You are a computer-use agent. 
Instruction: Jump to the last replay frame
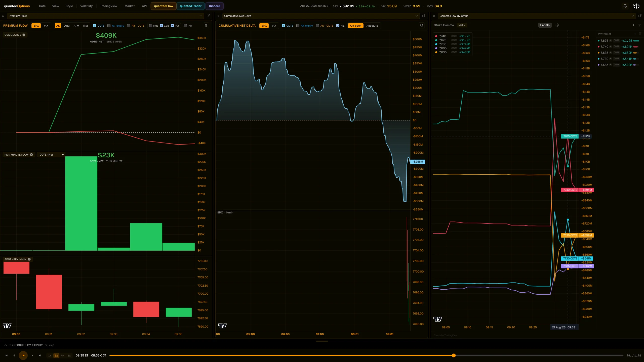tap(40, 355)
